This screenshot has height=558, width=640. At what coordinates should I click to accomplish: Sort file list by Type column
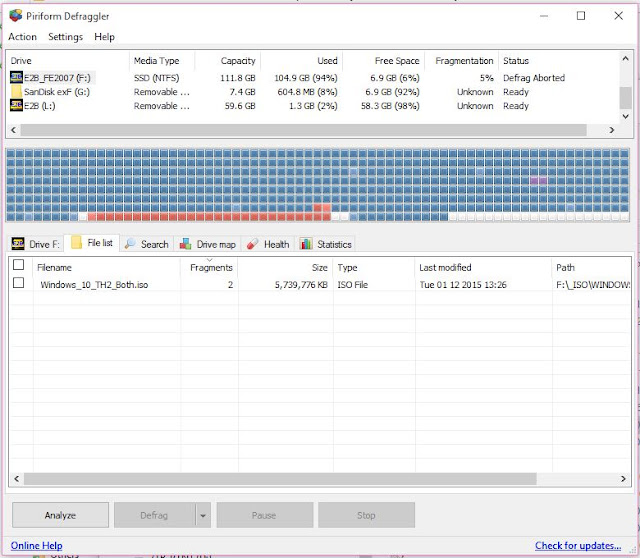[x=374, y=267]
